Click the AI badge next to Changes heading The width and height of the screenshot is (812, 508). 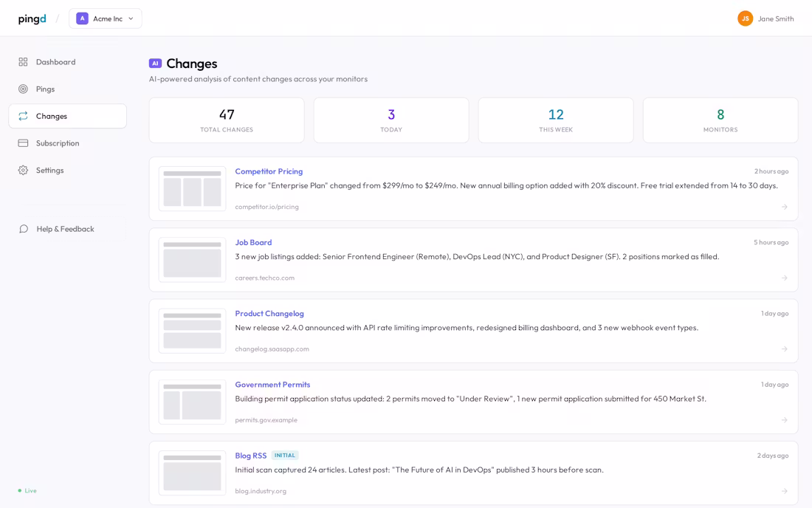click(x=154, y=63)
